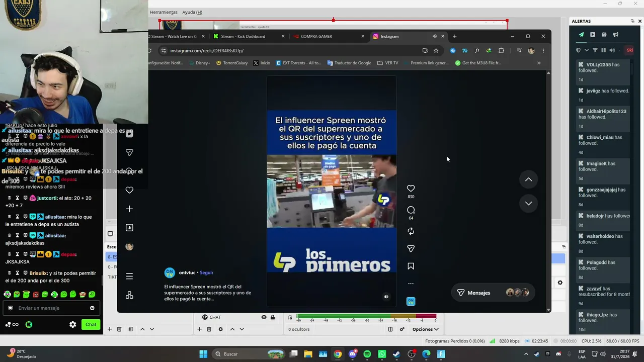This screenshot has width=644, height=362.
Task: Open Chrome three-dot menu
Action: point(543,50)
